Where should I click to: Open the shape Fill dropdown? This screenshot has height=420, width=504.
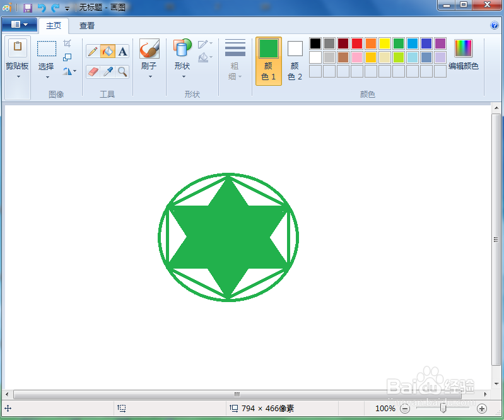point(205,57)
